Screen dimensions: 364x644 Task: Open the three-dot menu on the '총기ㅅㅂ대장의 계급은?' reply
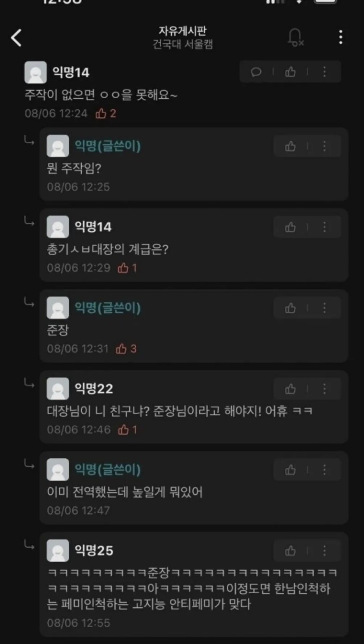point(324,227)
